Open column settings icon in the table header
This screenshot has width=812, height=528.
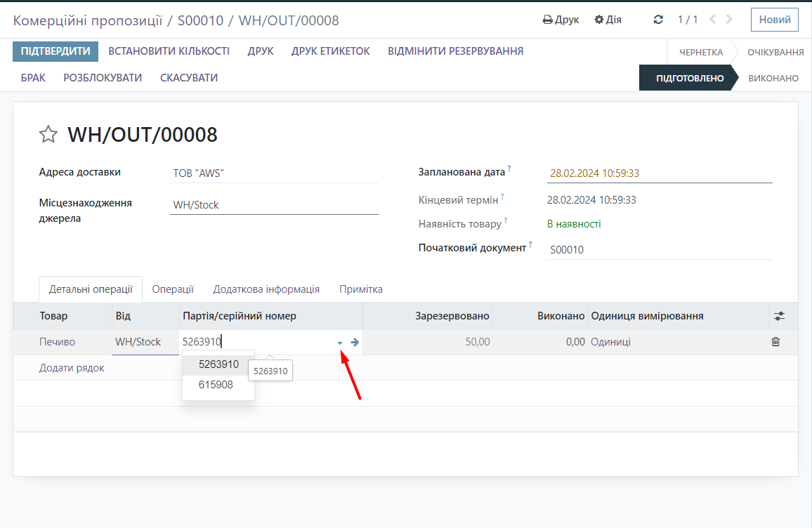pos(779,316)
